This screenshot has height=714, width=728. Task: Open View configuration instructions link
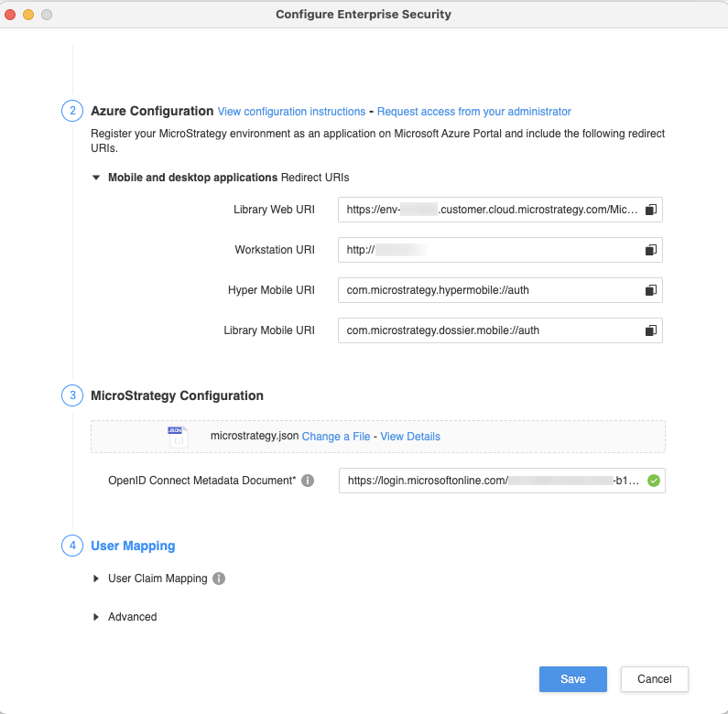coord(291,112)
